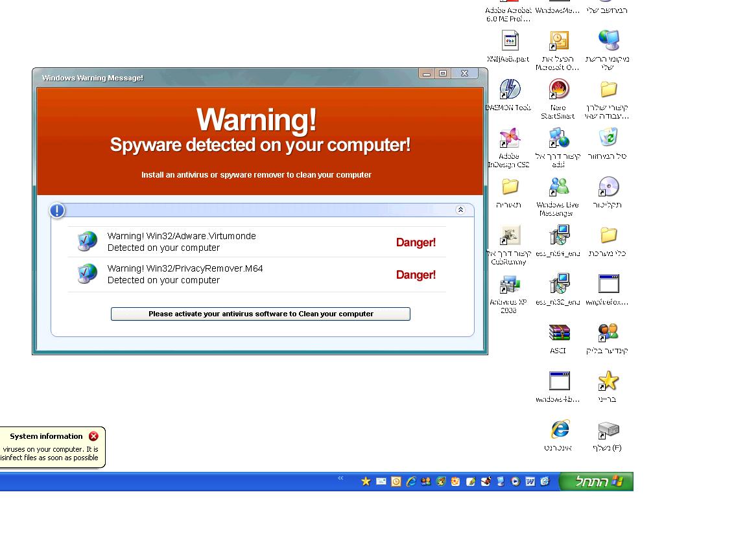
Task: Click the activate antivirus software button
Action: pyautogui.click(x=260, y=314)
